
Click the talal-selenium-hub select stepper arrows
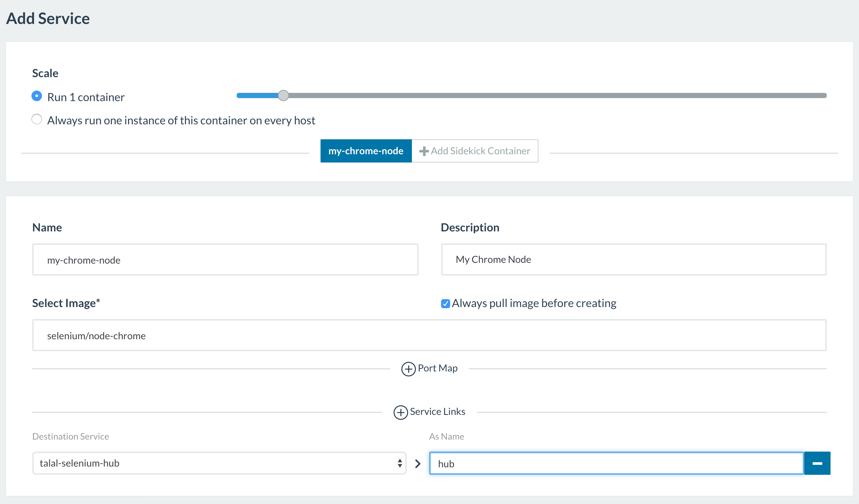[400, 463]
